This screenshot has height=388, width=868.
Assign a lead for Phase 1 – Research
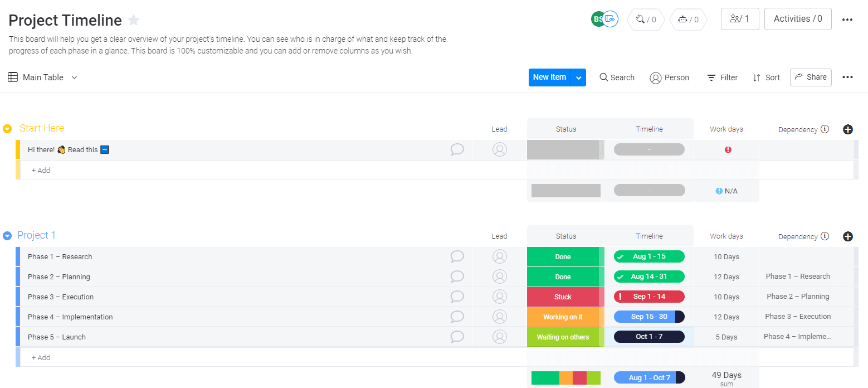pyautogui.click(x=500, y=256)
